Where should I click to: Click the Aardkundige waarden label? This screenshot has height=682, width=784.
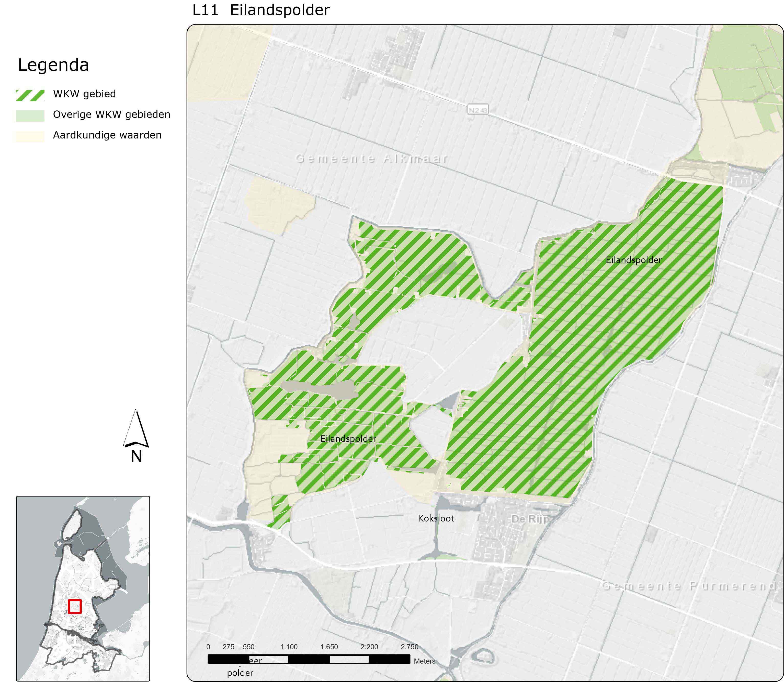[107, 135]
